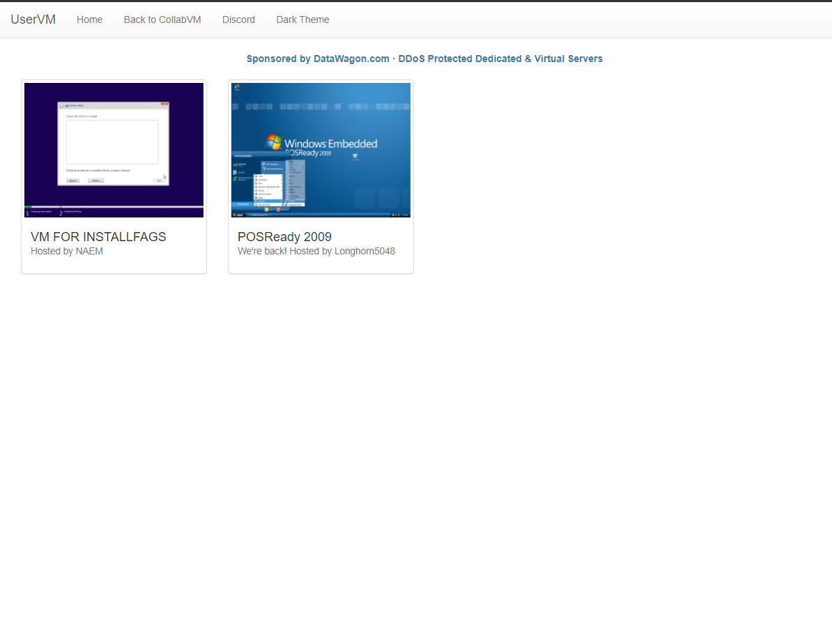832x644 pixels.
Task: Click the UserVM brand logo text
Action: click(x=33, y=20)
